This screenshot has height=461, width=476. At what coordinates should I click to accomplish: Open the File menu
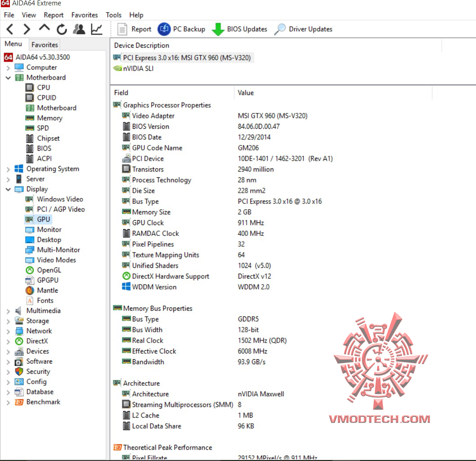tap(9, 15)
